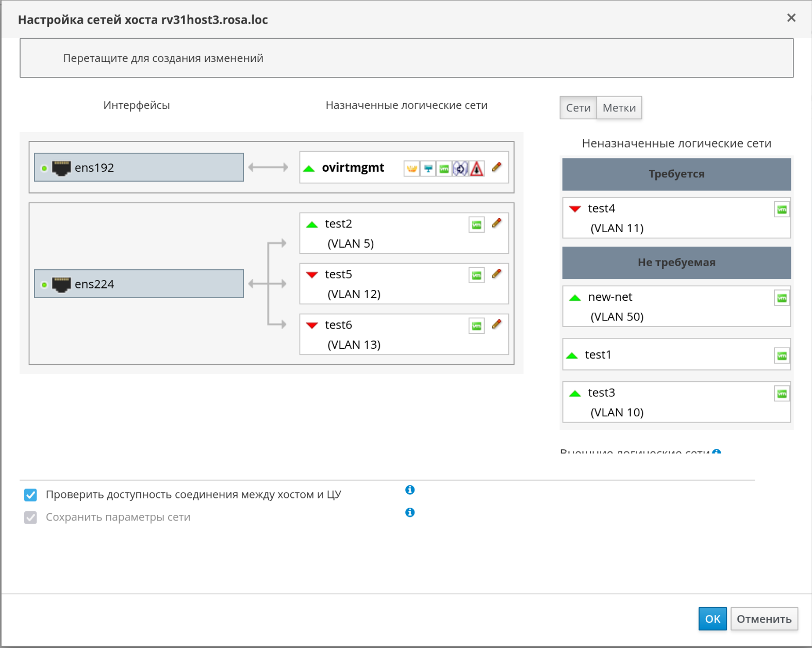The width and height of the screenshot is (812, 648).
Task: Click the migration arrow icon on ovirtmgmt
Action: point(460,169)
